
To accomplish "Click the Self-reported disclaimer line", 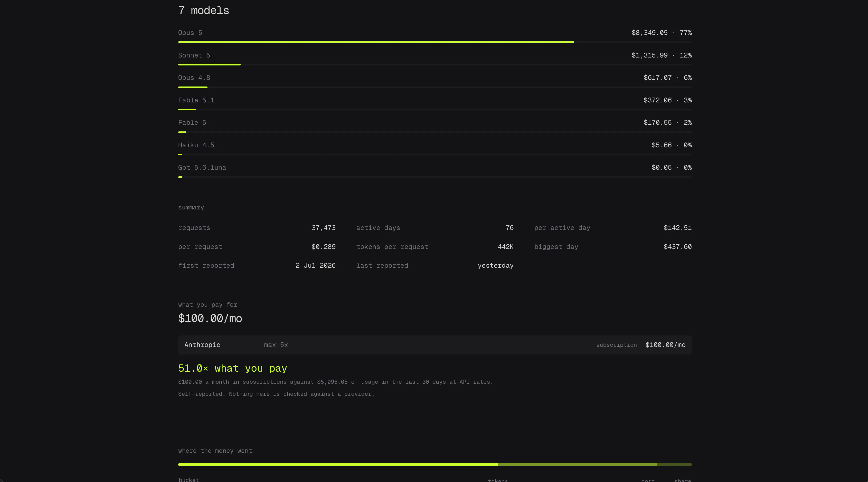I will pos(276,394).
